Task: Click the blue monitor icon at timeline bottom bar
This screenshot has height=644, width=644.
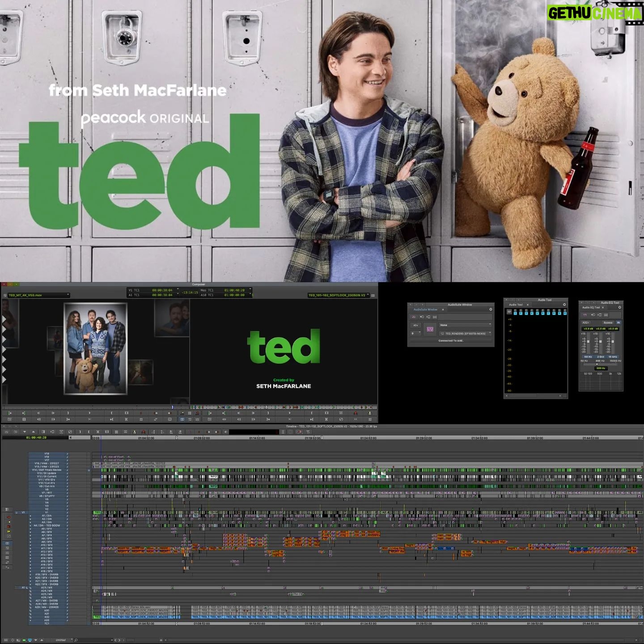Action: [30, 640]
